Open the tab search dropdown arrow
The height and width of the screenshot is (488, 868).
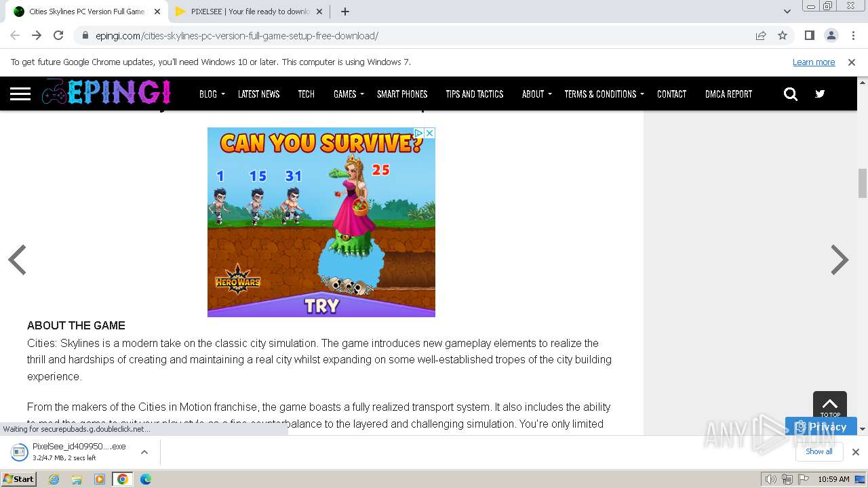[787, 12]
